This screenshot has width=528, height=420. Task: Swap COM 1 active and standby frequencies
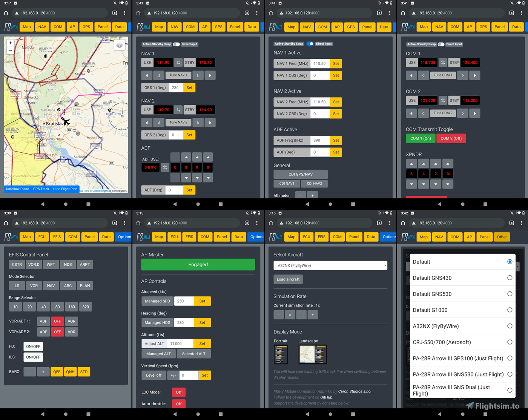click(x=443, y=62)
